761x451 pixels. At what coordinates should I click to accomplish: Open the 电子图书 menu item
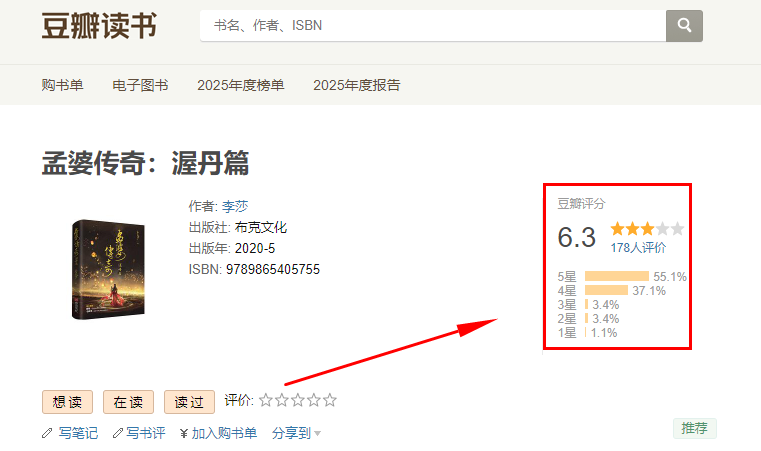point(140,85)
